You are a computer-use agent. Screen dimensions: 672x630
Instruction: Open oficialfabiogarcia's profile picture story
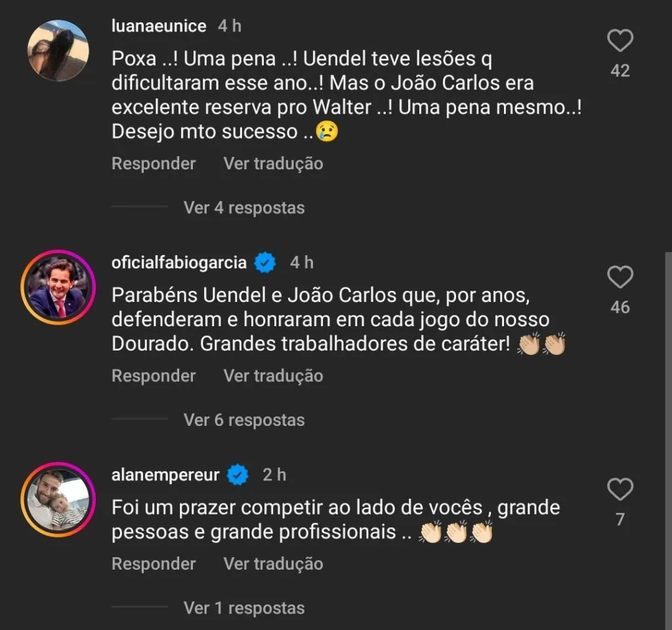(x=58, y=287)
